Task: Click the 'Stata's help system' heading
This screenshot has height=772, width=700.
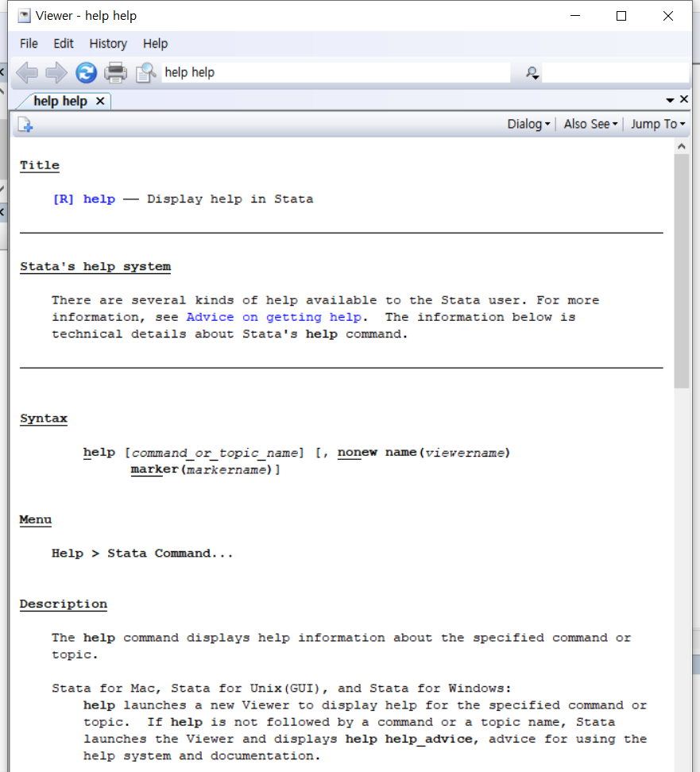Action: [x=95, y=266]
